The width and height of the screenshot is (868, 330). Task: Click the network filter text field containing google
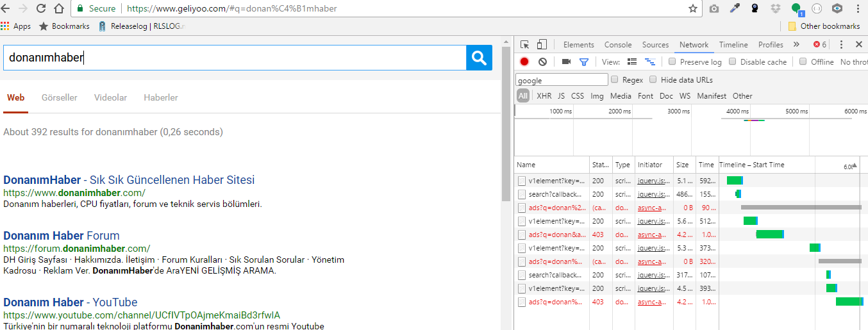point(562,80)
